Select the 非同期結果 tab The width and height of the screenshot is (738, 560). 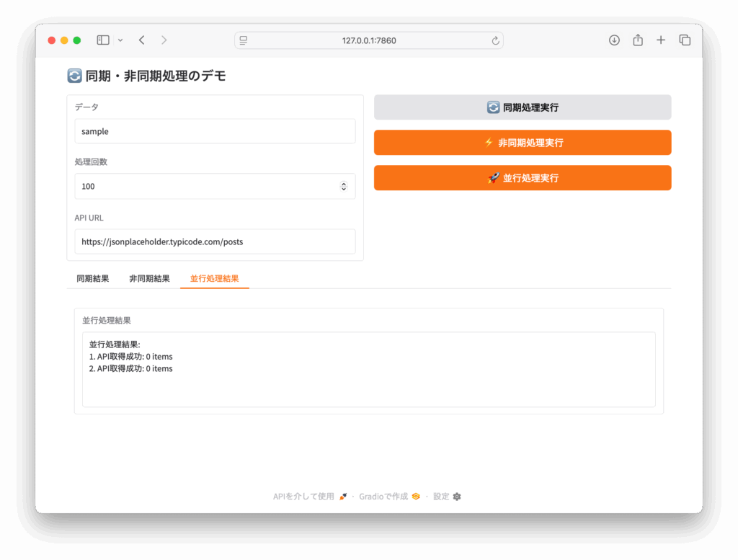(x=149, y=279)
